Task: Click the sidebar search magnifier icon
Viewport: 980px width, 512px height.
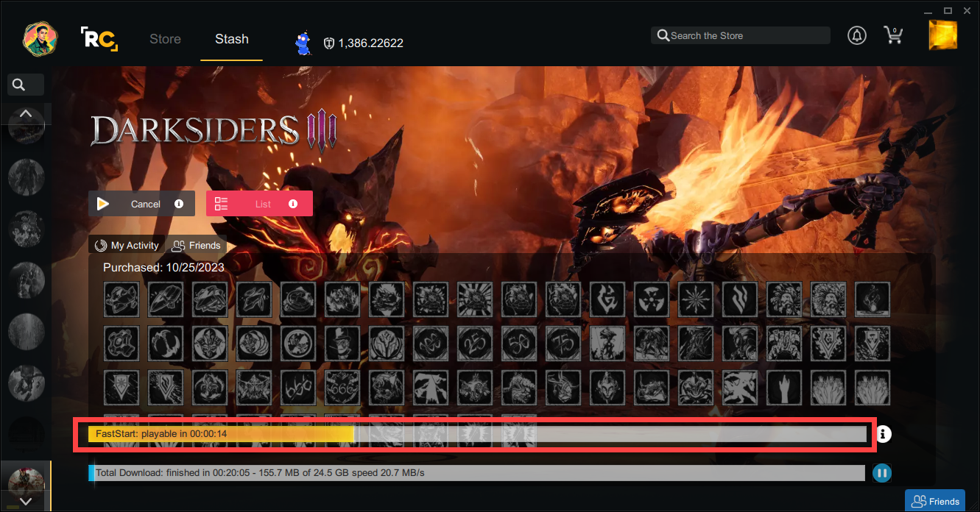Action: point(20,85)
